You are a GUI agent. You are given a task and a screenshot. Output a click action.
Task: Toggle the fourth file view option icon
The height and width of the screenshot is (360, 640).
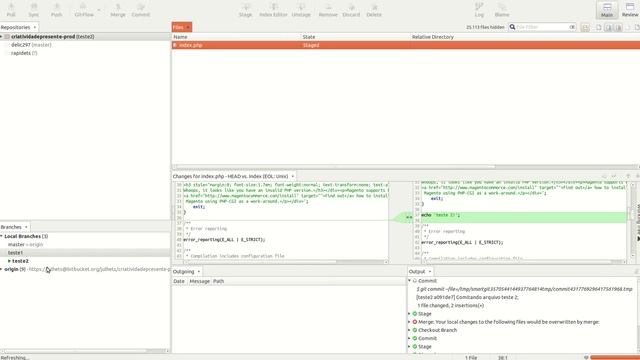pos(618,27)
